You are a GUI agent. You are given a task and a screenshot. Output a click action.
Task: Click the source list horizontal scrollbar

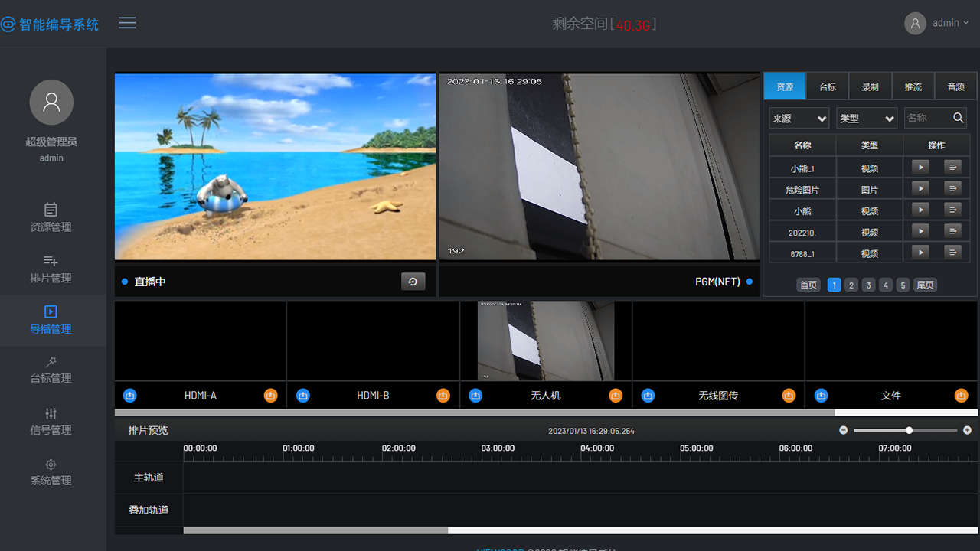(475, 412)
